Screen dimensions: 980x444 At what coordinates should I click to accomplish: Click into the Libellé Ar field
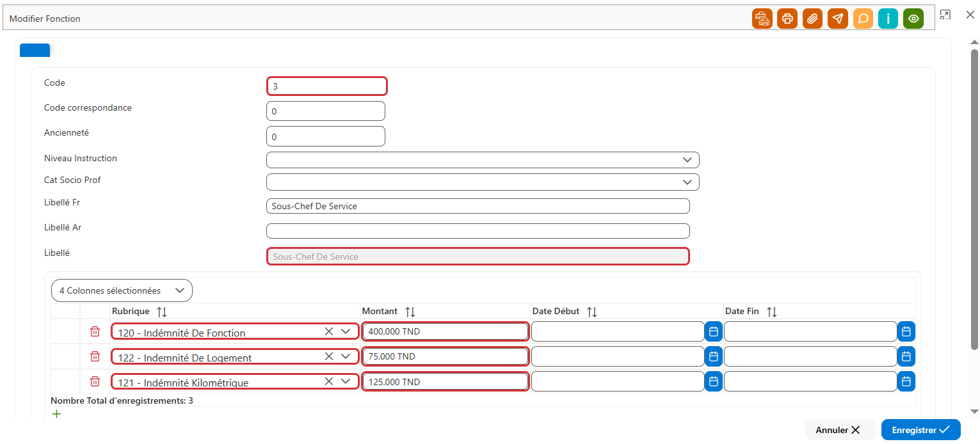tap(478, 231)
